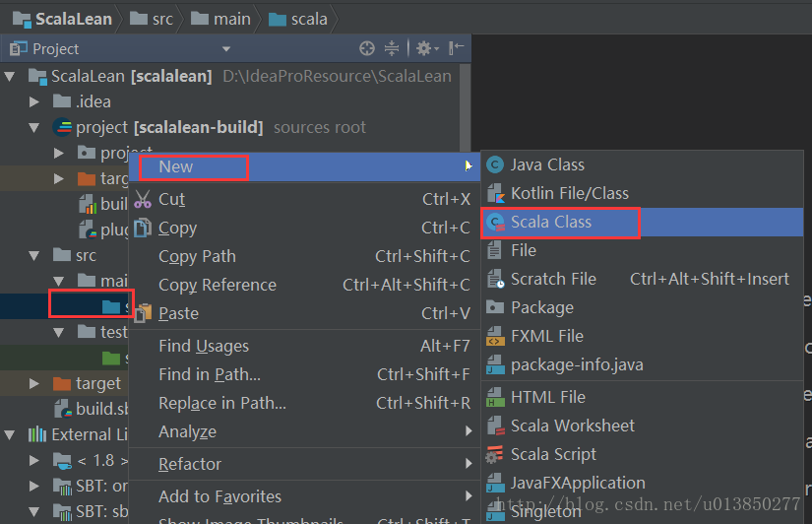Screen dimensions: 812x524
Task: Choose Find in Path... menu item
Action: click(304, 374)
